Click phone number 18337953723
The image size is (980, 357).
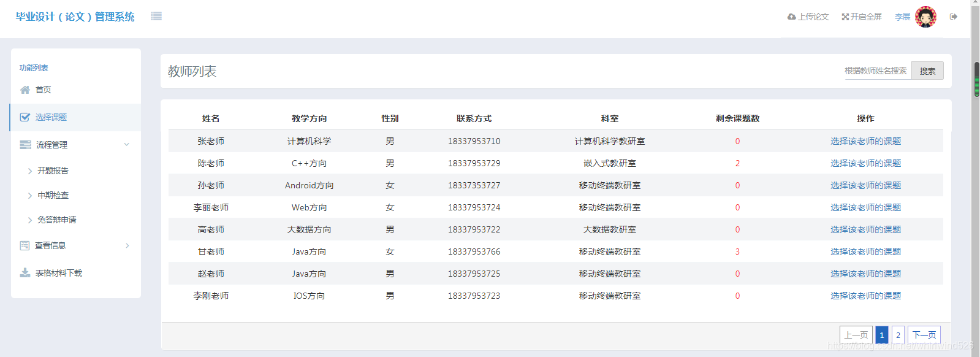[474, 296]
